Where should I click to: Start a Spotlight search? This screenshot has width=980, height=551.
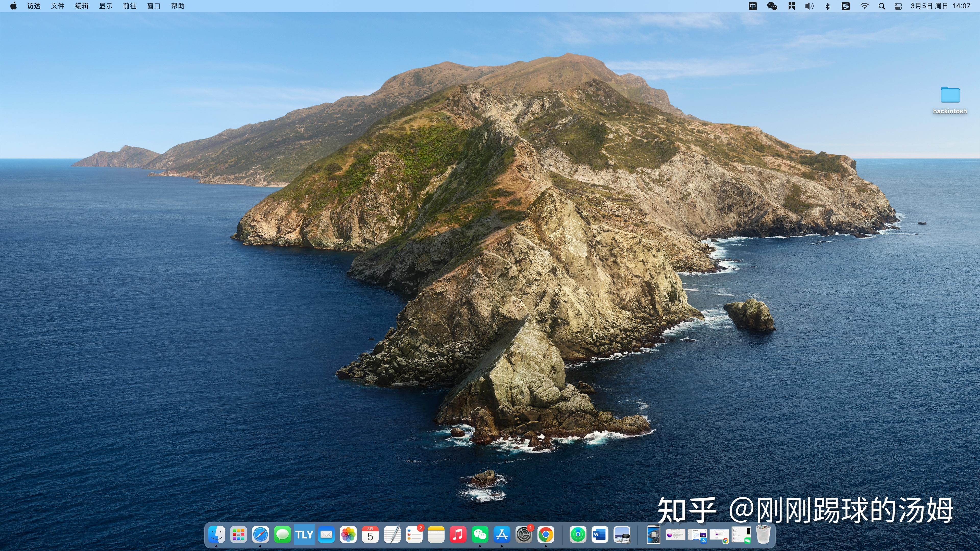(x=881, y=6)
